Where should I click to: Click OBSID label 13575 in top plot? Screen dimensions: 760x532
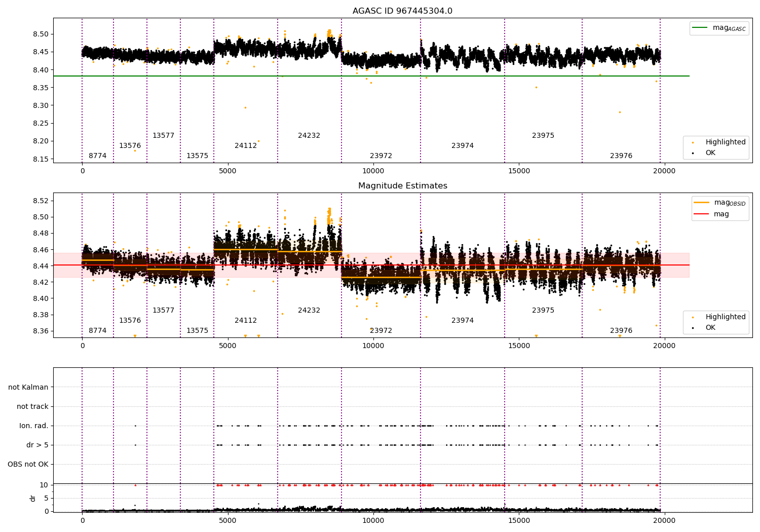pos(198,156)
